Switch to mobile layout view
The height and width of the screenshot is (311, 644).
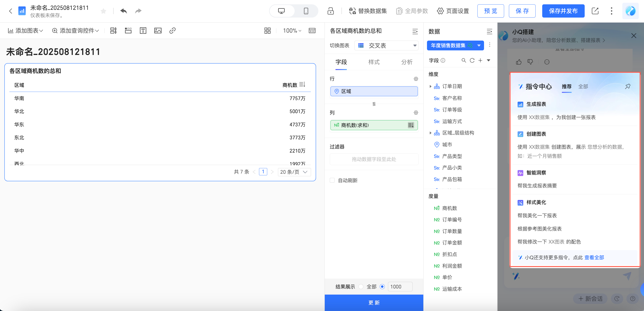click(306, 11)
